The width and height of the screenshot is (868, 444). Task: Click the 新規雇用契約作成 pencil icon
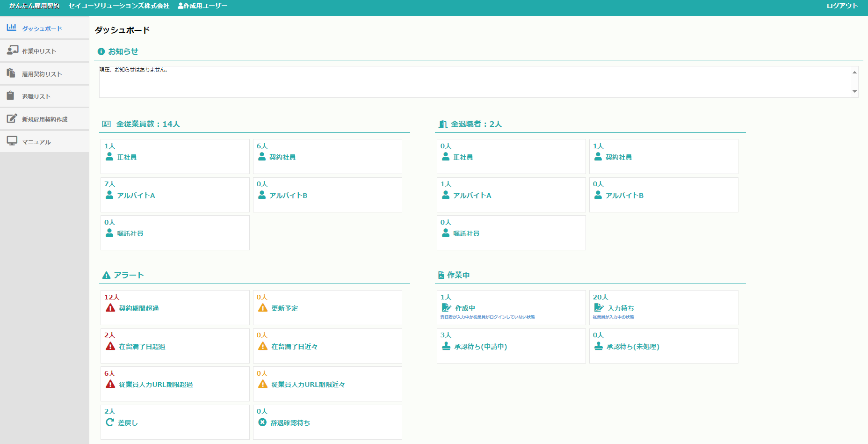[12, 118]
